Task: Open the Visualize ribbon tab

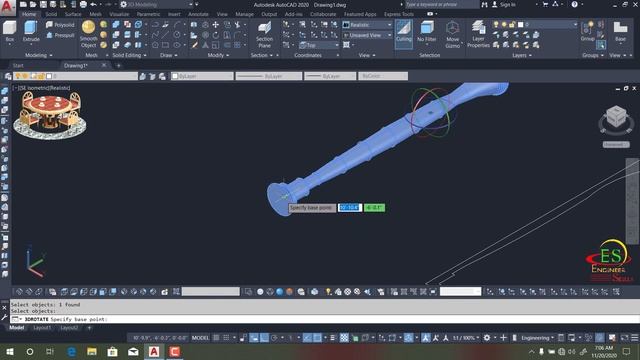Action: [x=119, y=14]
